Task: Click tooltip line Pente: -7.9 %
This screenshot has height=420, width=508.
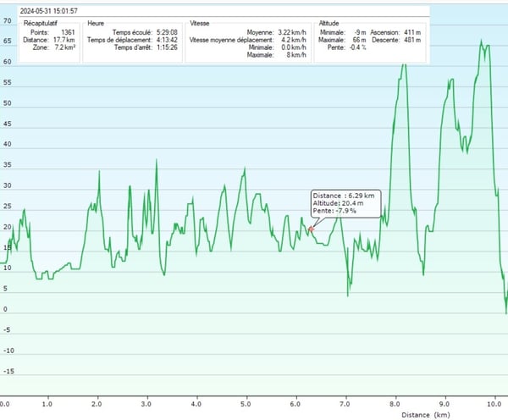Action: (x=334, y=211)
